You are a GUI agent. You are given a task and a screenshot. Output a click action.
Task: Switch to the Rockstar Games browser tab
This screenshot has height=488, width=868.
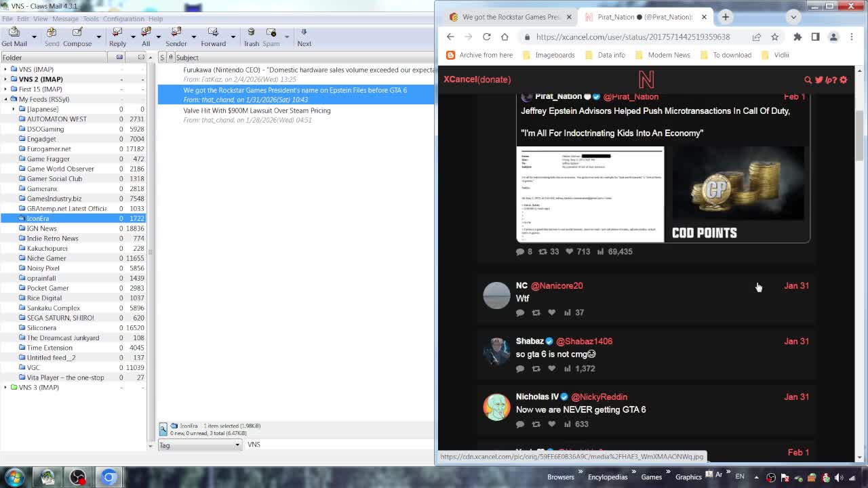(510, 17)
